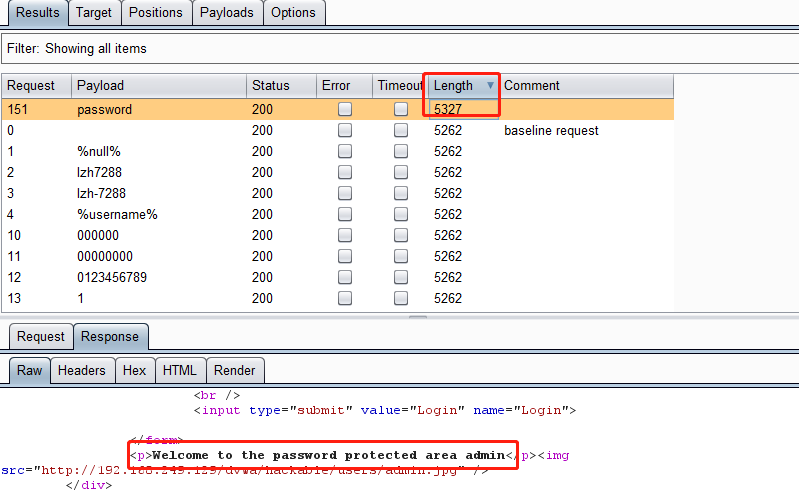Screen dimensions: 799x499
Task: Toggle Error checkbox for %null% row
Action: [345, 151]
